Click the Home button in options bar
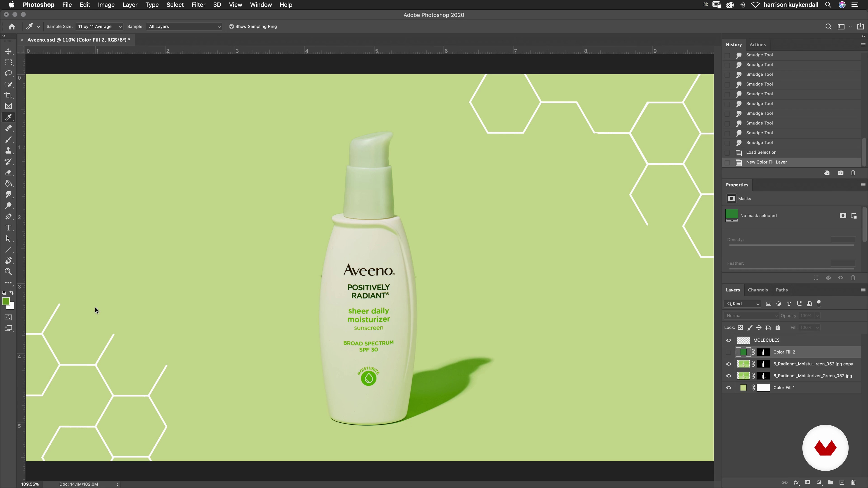Image resolution: width=868 pixels, height=488 pixels. point(12,27)
